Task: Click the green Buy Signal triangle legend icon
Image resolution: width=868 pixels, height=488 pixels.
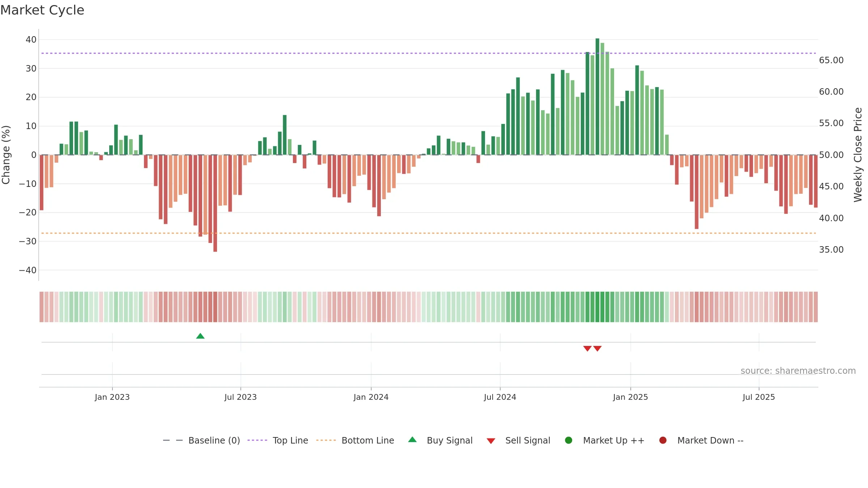Action: 412,440
